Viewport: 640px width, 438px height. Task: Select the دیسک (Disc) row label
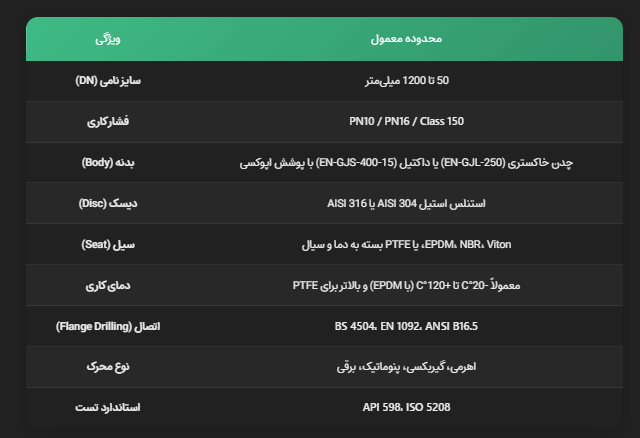pos(107,203)
